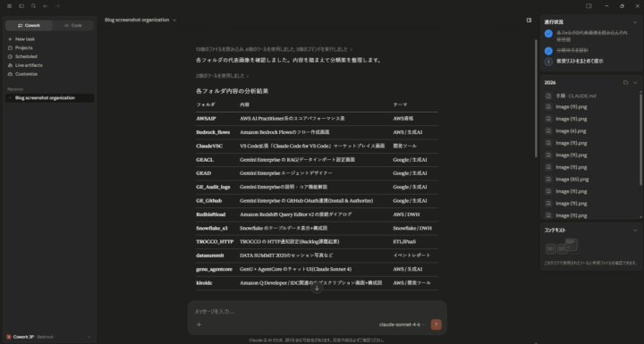
Task: Select Blog screenshot organization in Recents
Action: (x=50, y=97)
